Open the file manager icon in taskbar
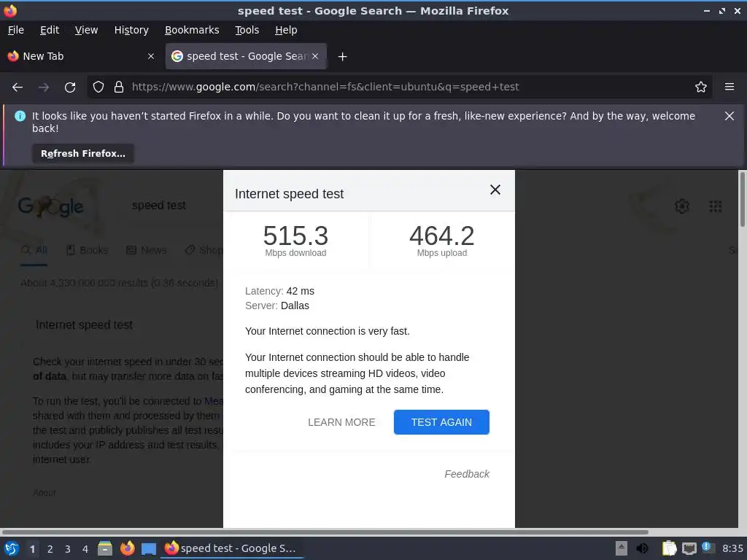747x560 pixels. (105, 549)
